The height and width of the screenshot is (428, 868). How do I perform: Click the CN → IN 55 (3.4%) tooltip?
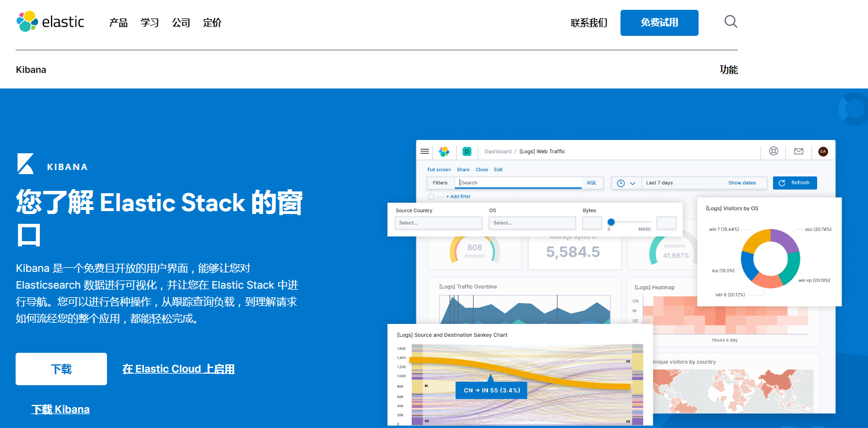coord(491,390)
